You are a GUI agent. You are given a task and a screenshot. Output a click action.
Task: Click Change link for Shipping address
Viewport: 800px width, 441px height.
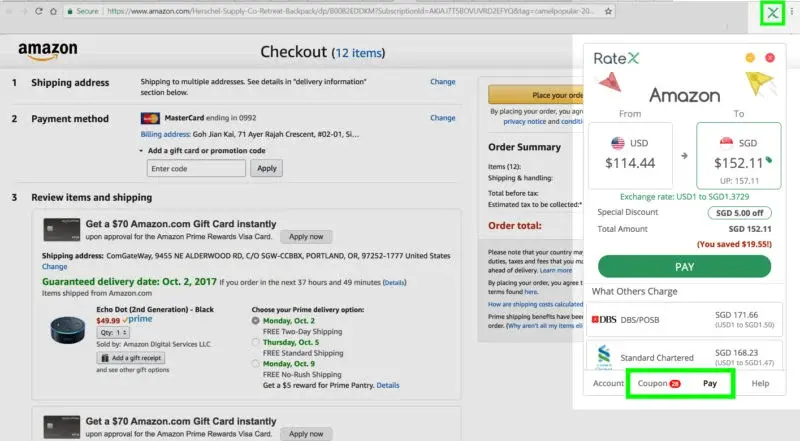[x=442, y=82]
